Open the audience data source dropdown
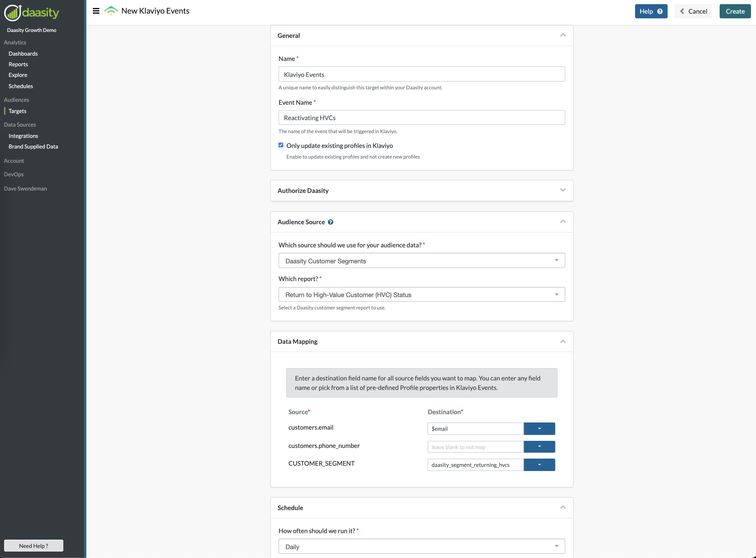This screenshot has height=558, width=756. click(x=422, y=261)
